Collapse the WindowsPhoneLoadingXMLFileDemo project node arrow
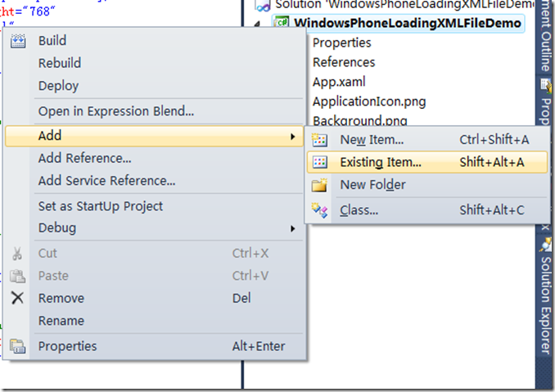Screen dimensions: 555x392 point(257,24)
